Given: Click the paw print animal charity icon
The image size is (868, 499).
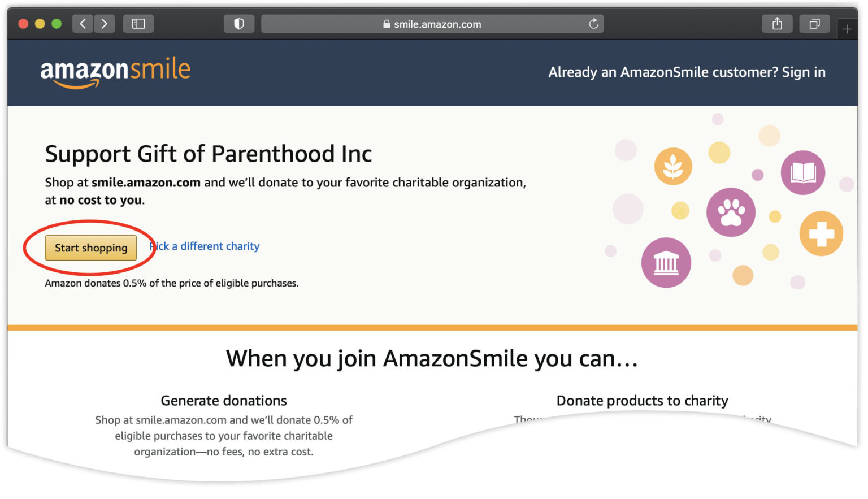Looking at the screenshot, I should [x=731, y=212].
